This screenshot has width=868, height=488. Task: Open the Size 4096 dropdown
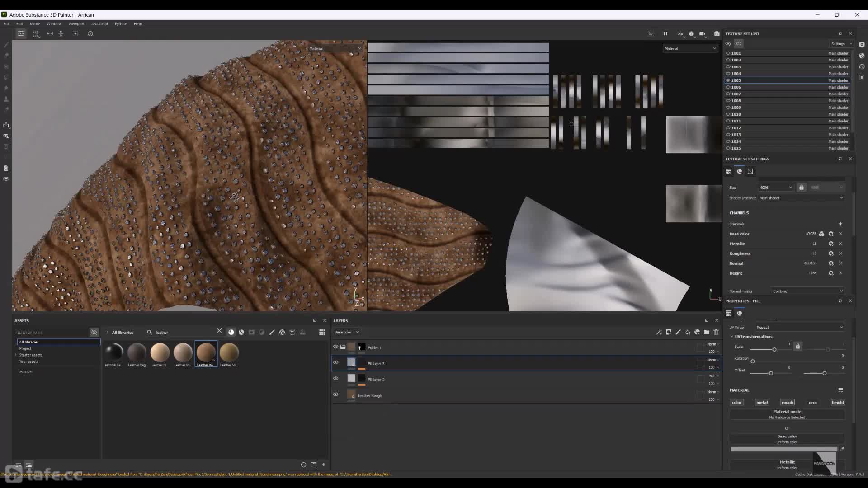pos(776,187)
